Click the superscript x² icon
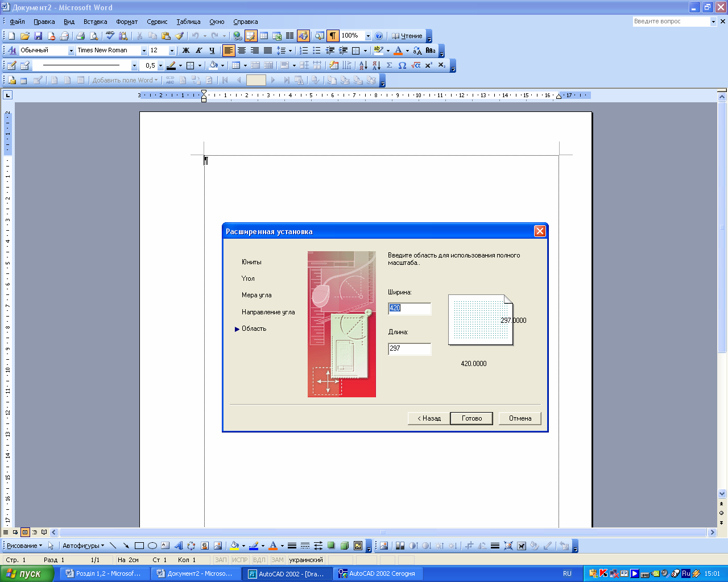 pos(429,65)
